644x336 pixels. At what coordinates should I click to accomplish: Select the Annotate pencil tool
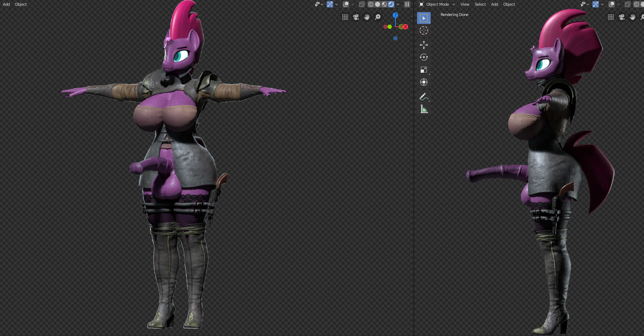tap(424, 97)
